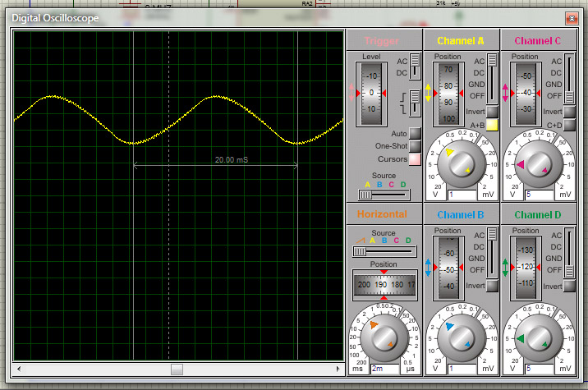Click the Horizontal timebase knob
588x390 pixels.
point(384,338)
